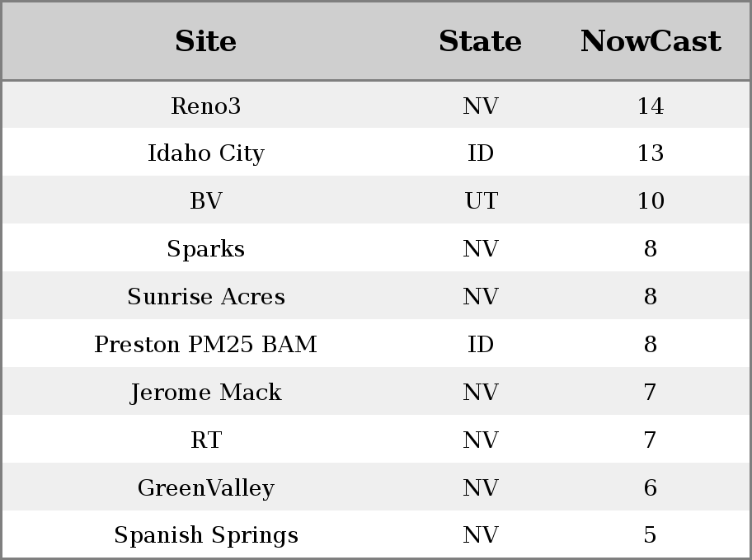Image resolution: width=752 pixels, height=560 pixels.
Task: Click the NowCast column header
Action: click(650, 41)
